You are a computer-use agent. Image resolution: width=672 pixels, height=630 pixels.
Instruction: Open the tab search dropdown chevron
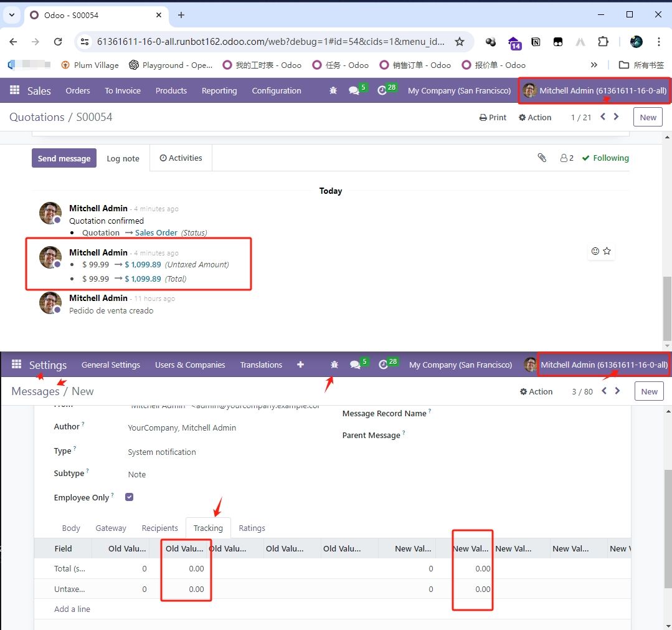click(x=12, y=15)
